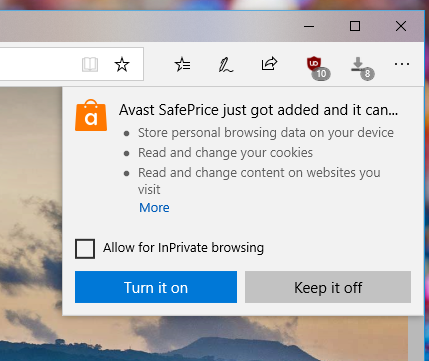Close the Edge browser window
This screenshot has width=429, height=361.
coord(401,26)
